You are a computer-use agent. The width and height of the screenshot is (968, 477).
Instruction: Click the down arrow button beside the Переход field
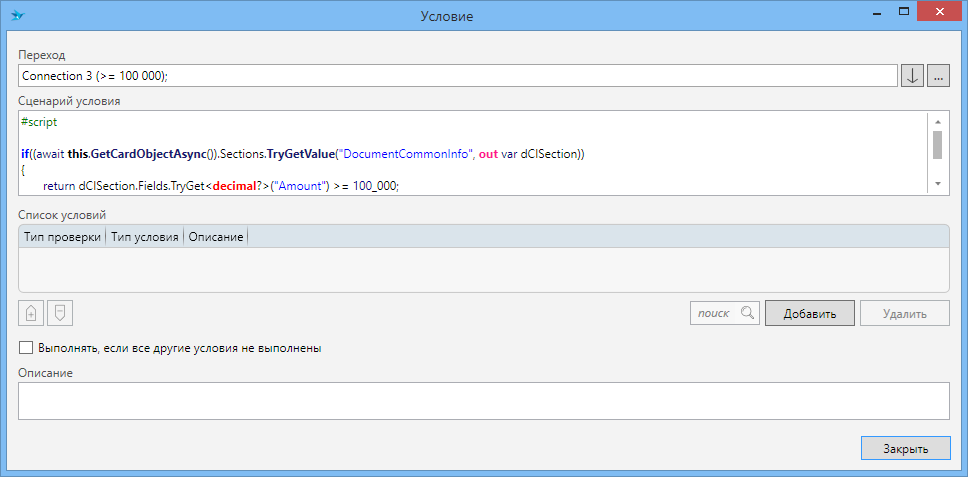click(912, 75)
